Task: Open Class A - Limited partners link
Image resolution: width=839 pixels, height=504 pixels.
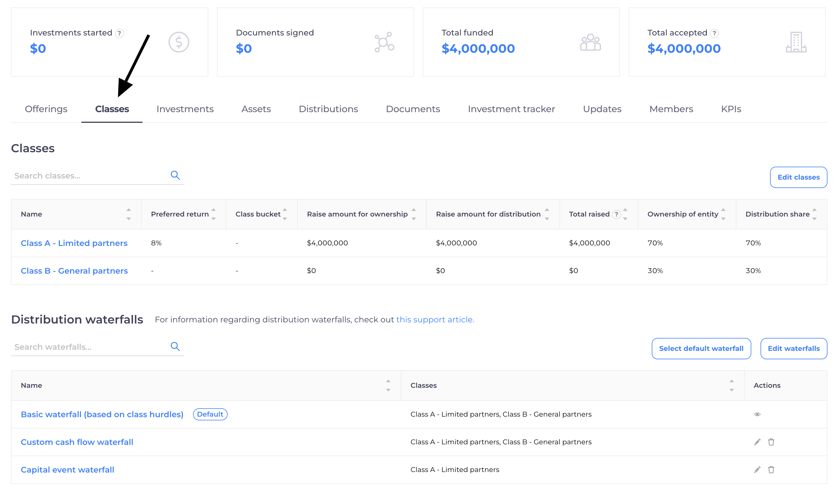Action: (x=74, y=243)
